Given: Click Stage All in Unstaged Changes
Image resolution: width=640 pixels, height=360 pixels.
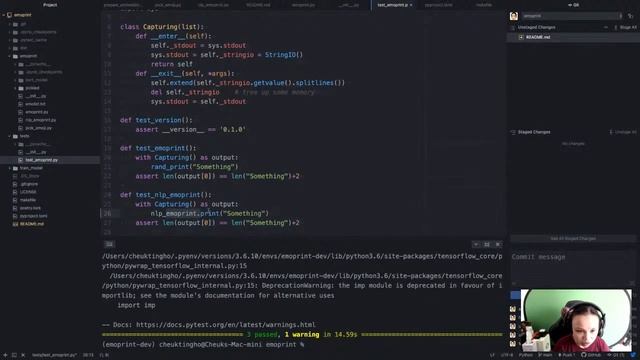Looking at the screenshot, I should 625,27.
